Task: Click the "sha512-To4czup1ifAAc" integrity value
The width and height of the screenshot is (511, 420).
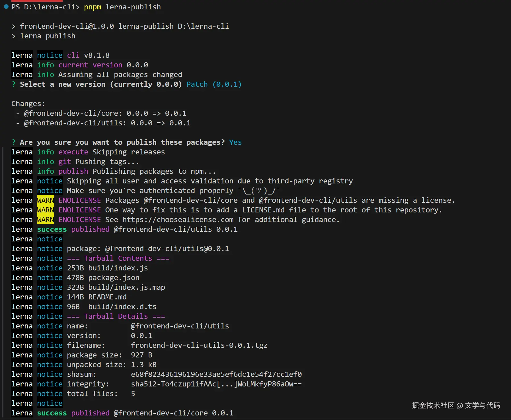Action: coord(216,384)
